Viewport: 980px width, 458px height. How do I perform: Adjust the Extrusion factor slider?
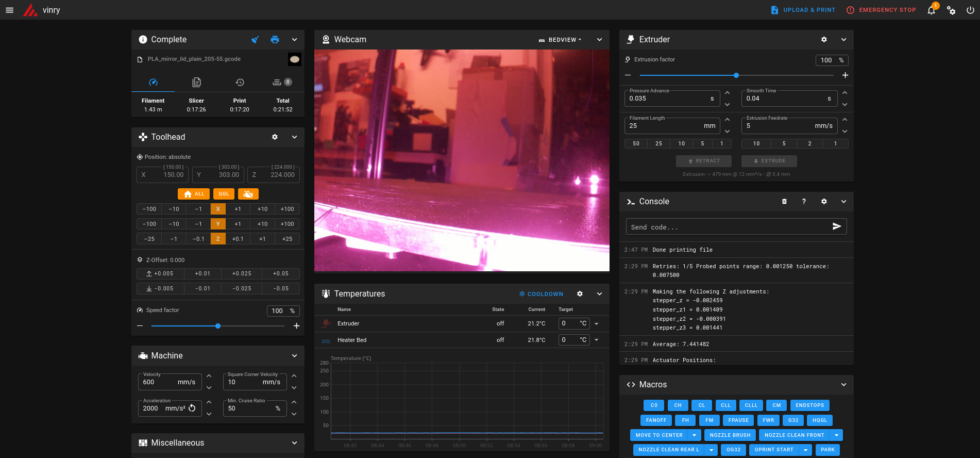point(736,75)
